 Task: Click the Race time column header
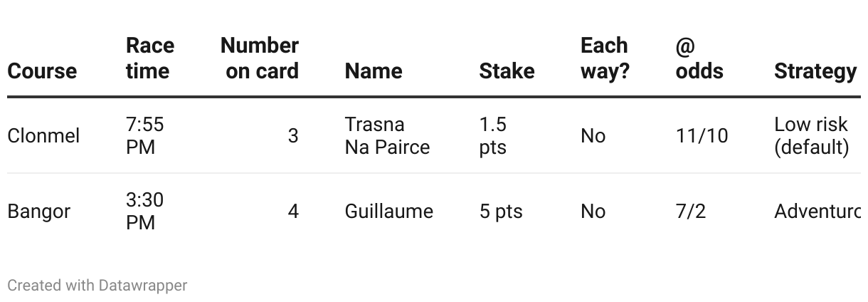pyautogui.click(x=149, y=58)
